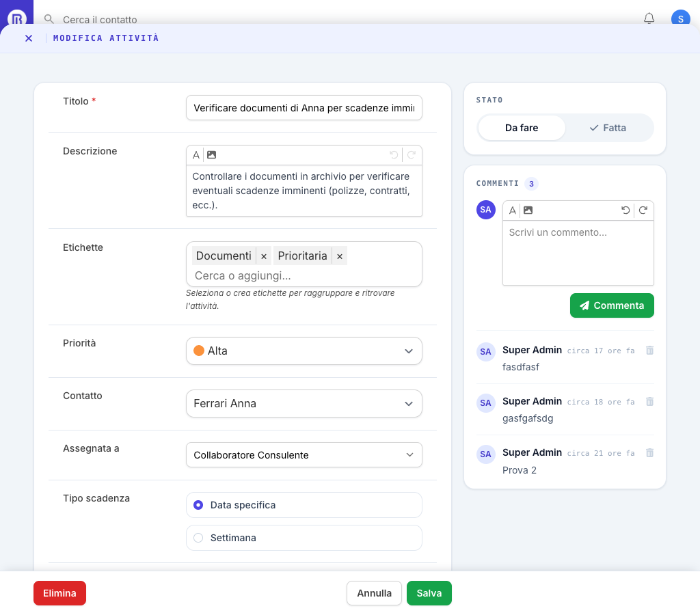Click the 'circa 21 ore fa' timestamp

[601, 454]
